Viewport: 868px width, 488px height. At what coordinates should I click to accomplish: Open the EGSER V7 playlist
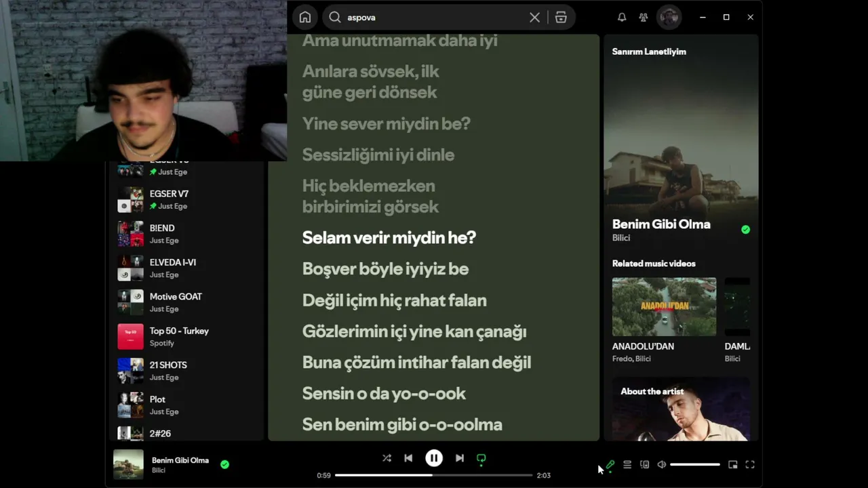tap(186, 199)
